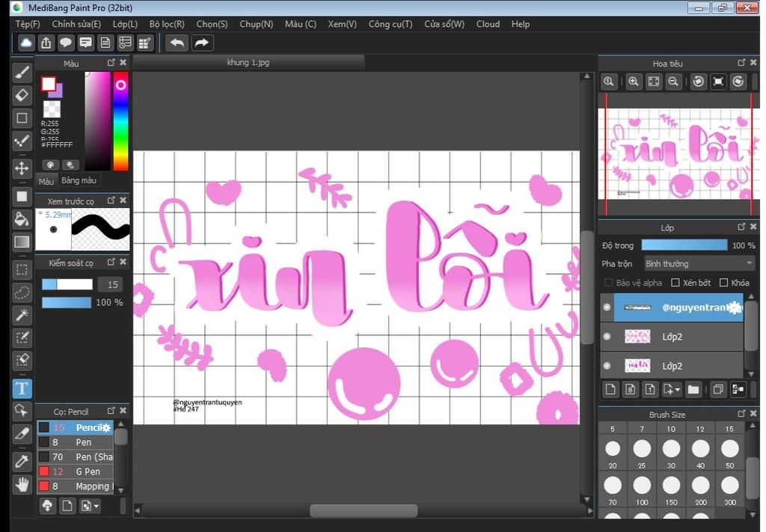The image size is (766, 532).
Task: Toggle the Bảo vệ alpha checkbox
Action: 608,283
